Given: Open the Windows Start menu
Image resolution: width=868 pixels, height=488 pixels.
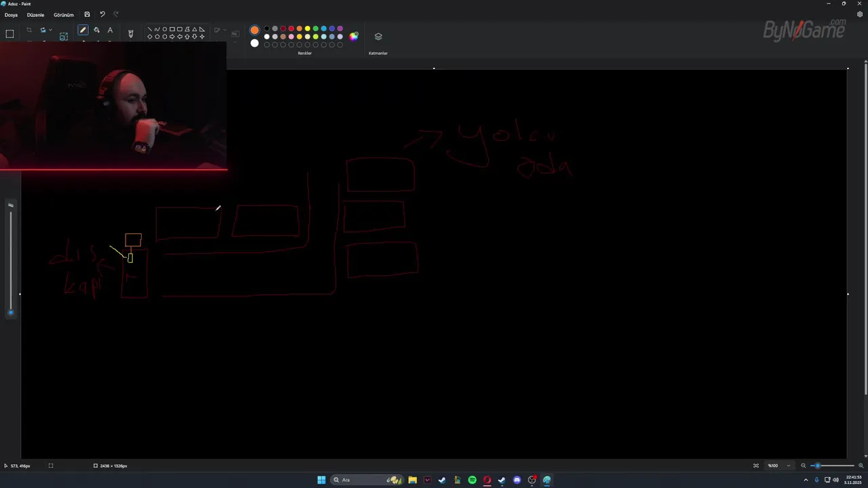Looking at the screenshot, I should click(x=321, y=480).
